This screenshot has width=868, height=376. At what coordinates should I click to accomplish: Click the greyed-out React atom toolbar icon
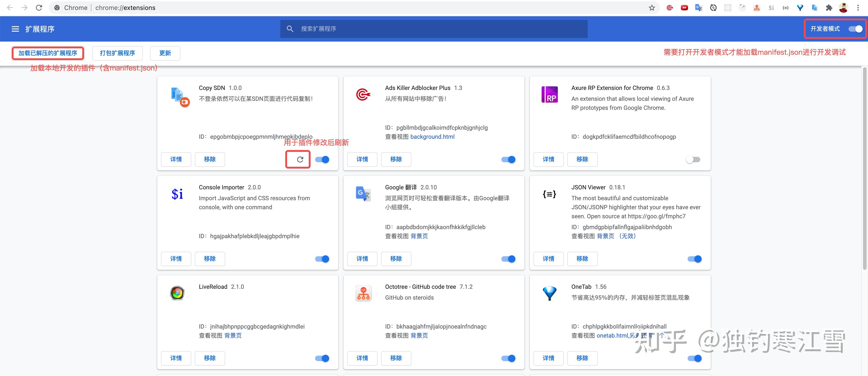click(x=727, y=8)
